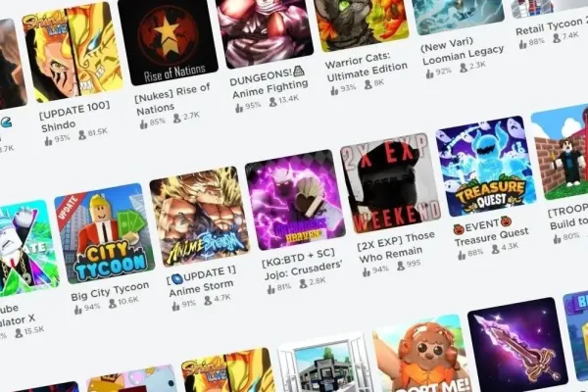Click the player count icon under Anime Storm
Viewport: 588px width, 392px height.
pos(208,301)
